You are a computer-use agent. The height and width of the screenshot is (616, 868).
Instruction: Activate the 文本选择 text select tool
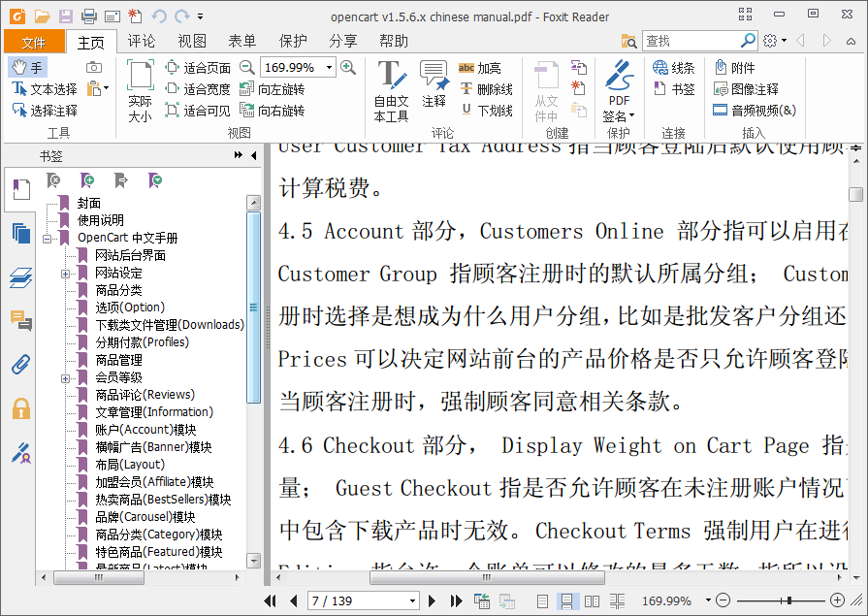click(x=45, y=89)
